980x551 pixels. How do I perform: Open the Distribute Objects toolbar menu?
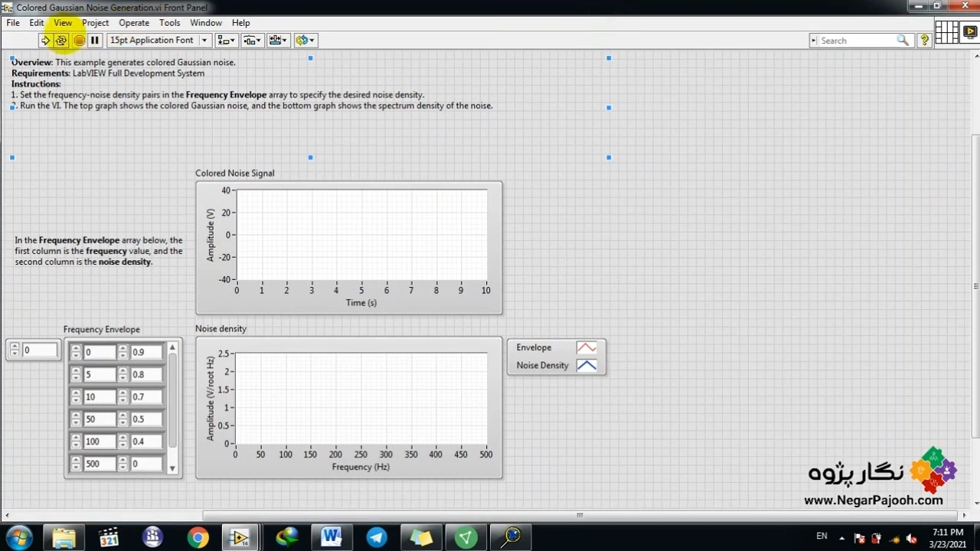click(x=252, y=41)
